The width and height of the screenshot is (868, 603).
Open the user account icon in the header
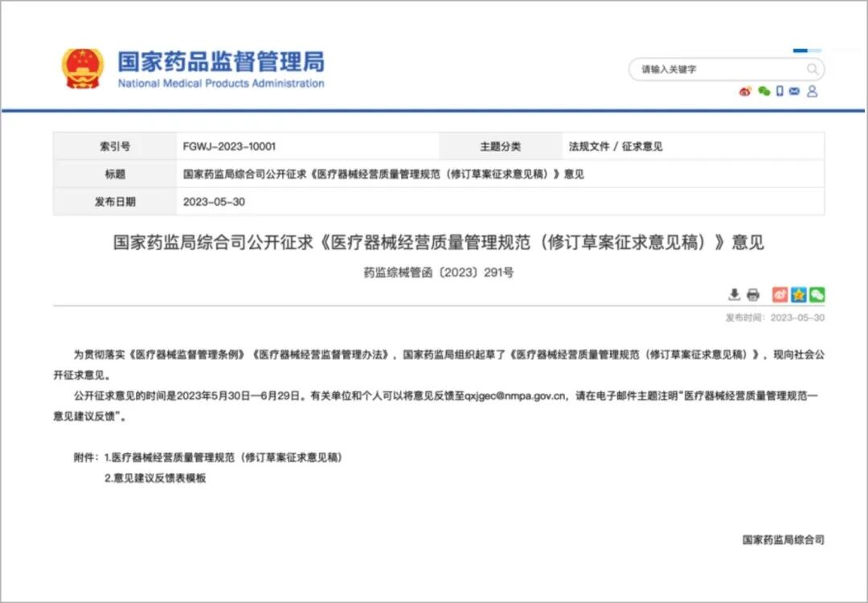click(812, 91)
